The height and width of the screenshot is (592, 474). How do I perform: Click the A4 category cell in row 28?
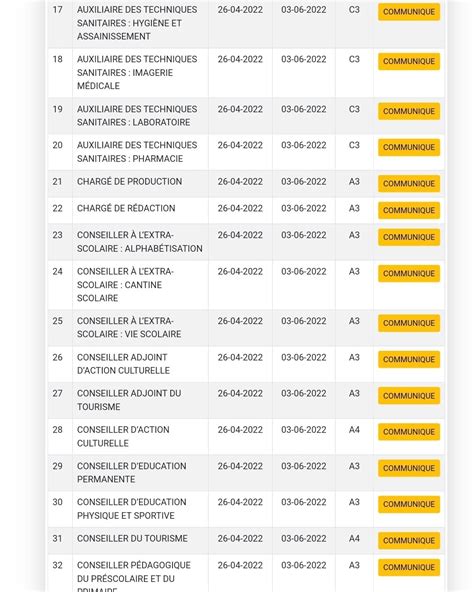pyautogui.click(x=354, y=430)
